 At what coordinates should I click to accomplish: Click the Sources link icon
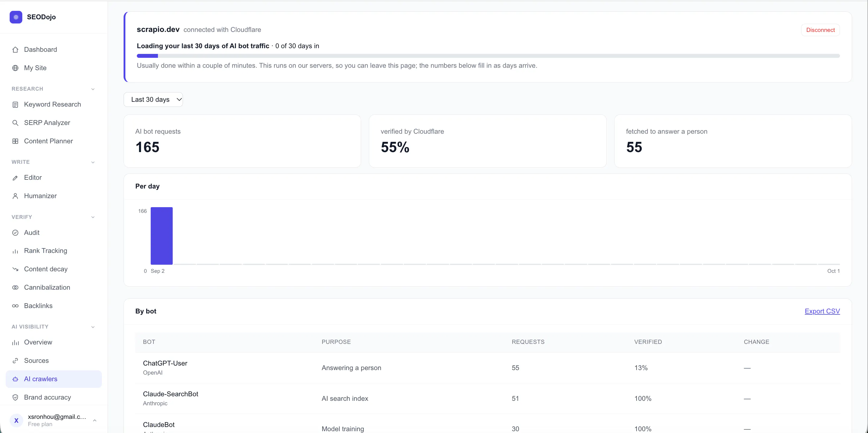point(15,361)
